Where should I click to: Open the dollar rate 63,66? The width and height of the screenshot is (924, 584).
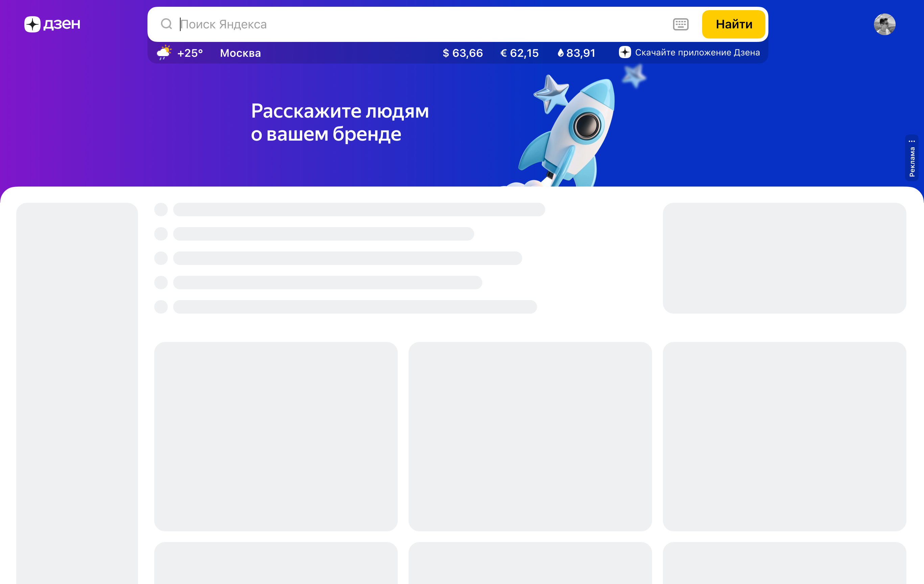[462, 53]
